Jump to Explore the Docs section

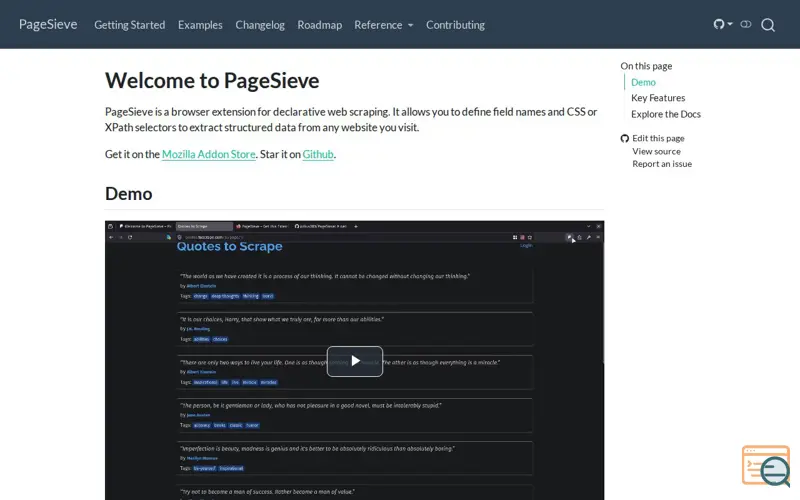(665, 114)
